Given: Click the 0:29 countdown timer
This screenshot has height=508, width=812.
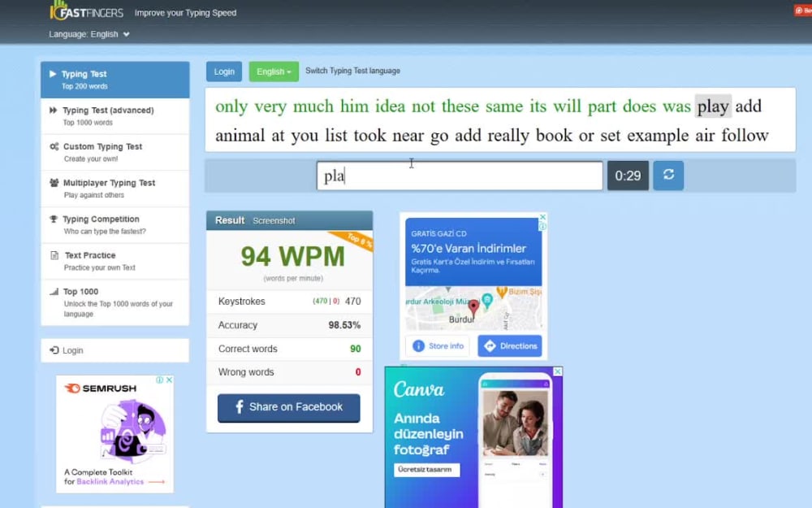Looking at the screenshot, I should click(628, 176).
